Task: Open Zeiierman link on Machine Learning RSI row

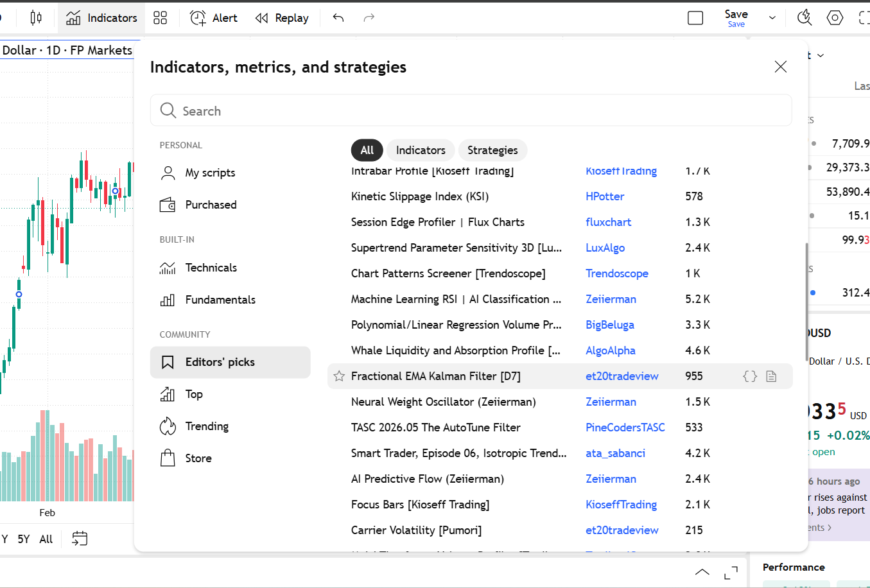Action: (x=611, y=299)
